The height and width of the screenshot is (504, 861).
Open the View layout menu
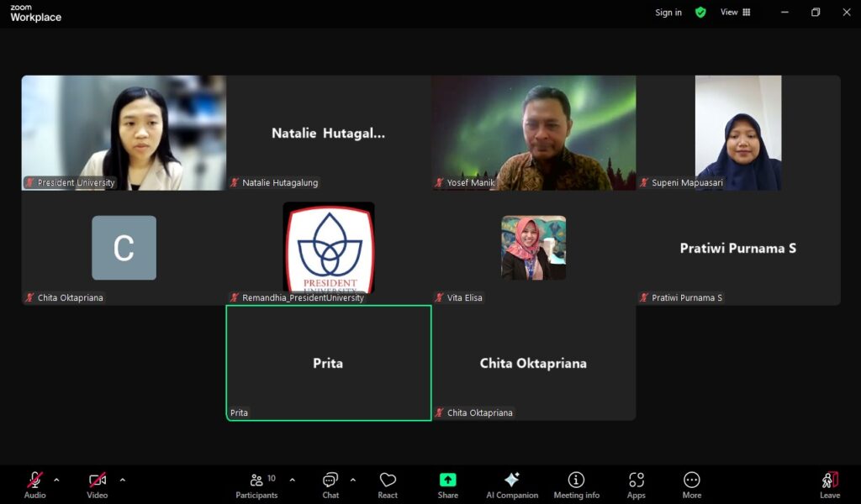click(736, 13)
